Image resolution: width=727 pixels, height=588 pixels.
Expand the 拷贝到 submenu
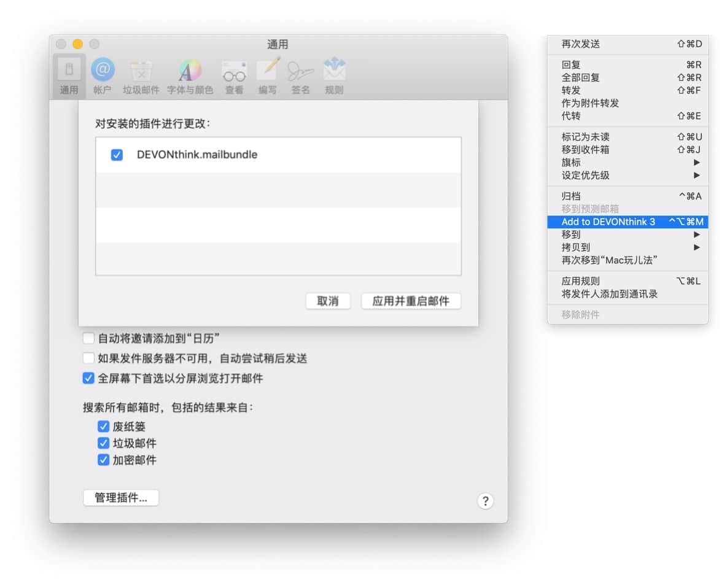point(628,247)
